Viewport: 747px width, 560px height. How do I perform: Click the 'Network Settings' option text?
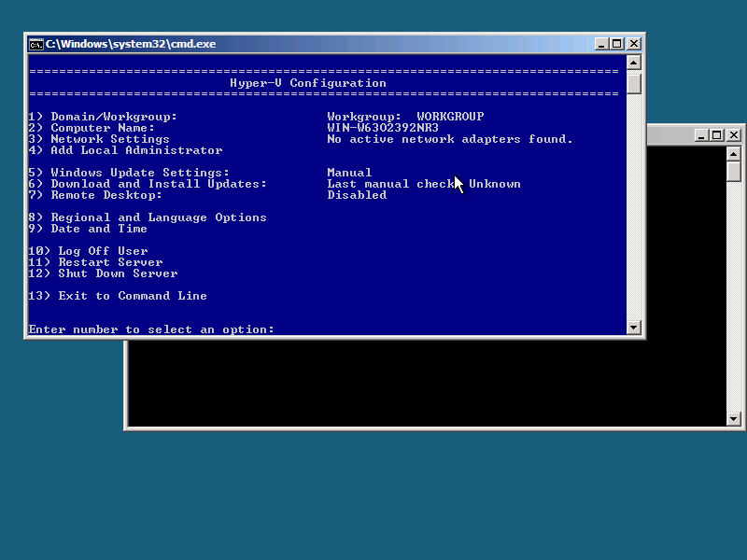pyautogui.click(x=110, y=139)
